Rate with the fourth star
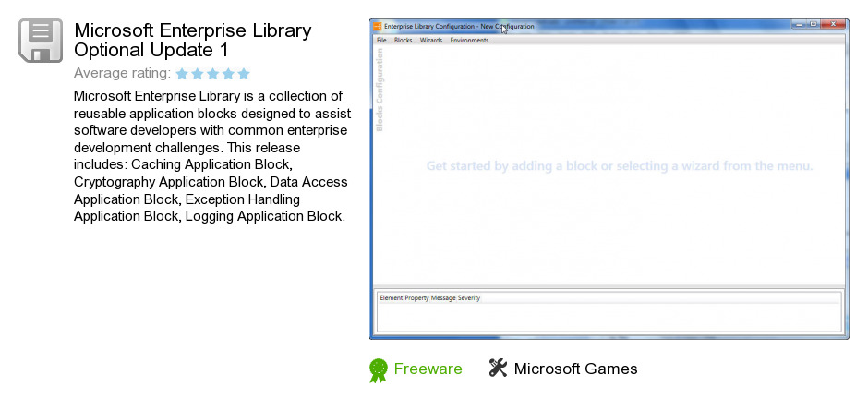The height and width of the screenshot is (411, 868). [228, 74]
